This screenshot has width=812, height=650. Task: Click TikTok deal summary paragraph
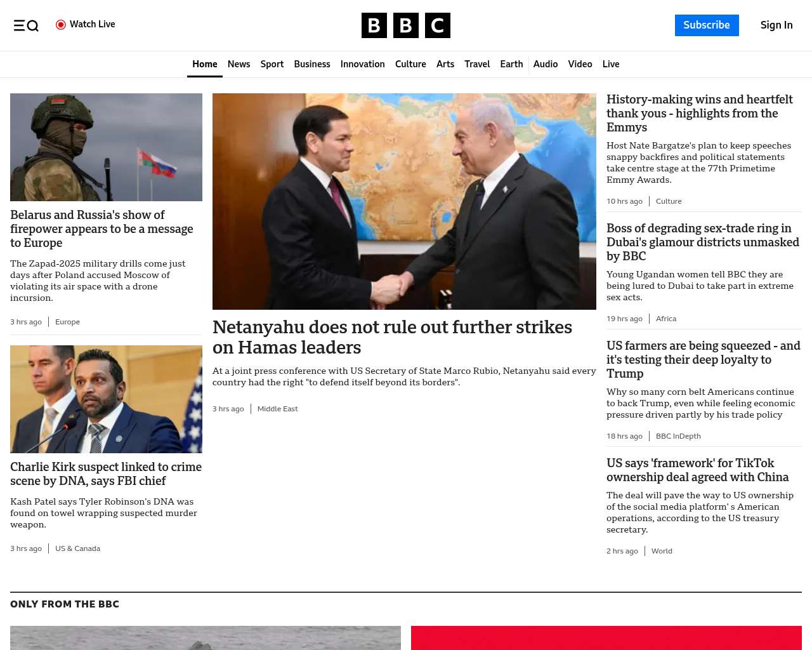pyautogui.click(x=700, y=512)
